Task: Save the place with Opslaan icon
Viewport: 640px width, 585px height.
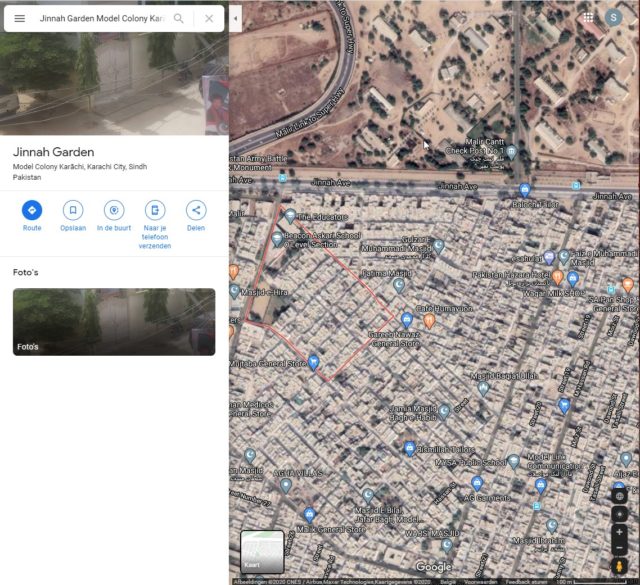Action: (73, 210)
